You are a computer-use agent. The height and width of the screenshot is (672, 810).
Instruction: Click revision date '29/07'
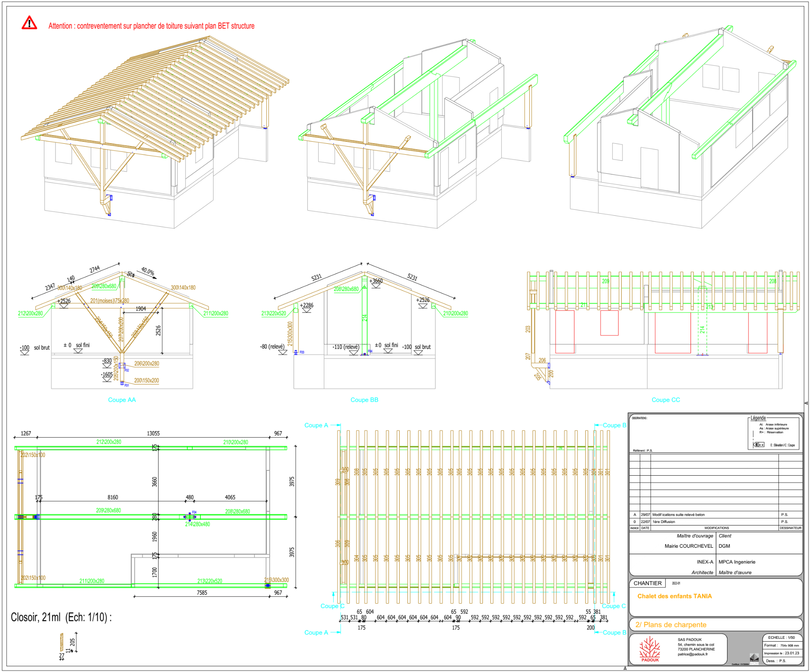click(645, 515)
